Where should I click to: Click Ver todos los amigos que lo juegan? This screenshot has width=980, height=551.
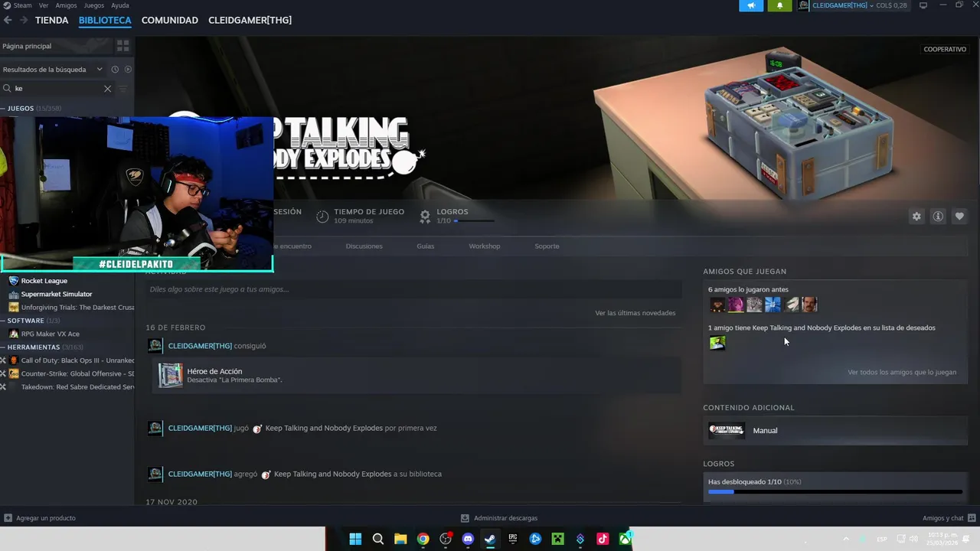[x=902, y=373]
